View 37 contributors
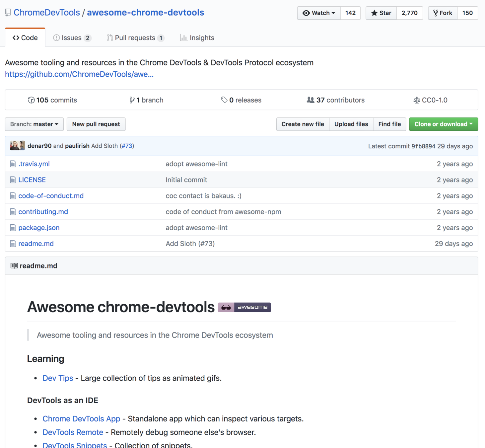Viewport: 485px width, 448px height. point(336,100)
